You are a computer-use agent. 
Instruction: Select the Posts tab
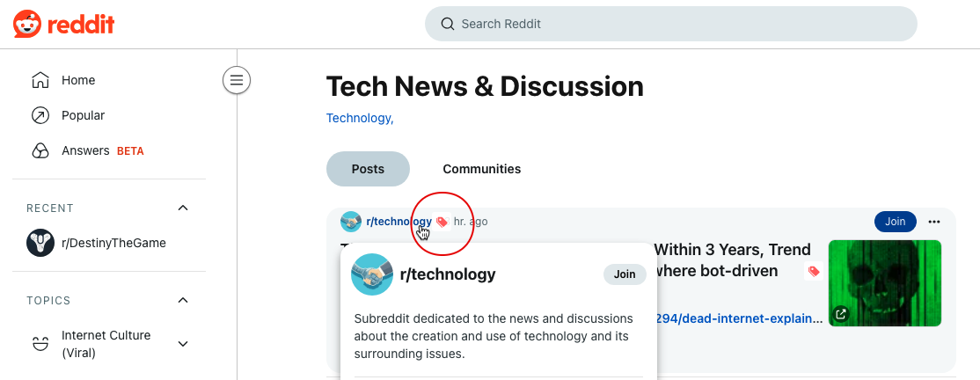coord(368,169)
